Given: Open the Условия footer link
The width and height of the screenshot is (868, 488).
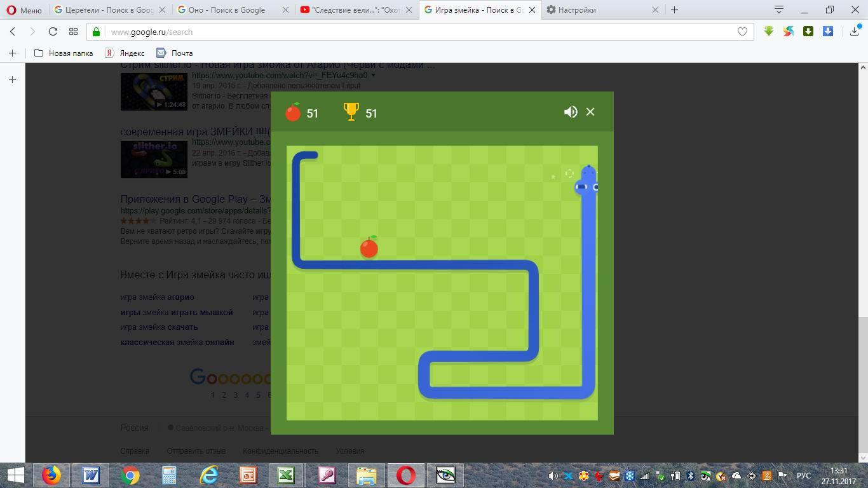Looking at the screenshot, I should point(350,451).
